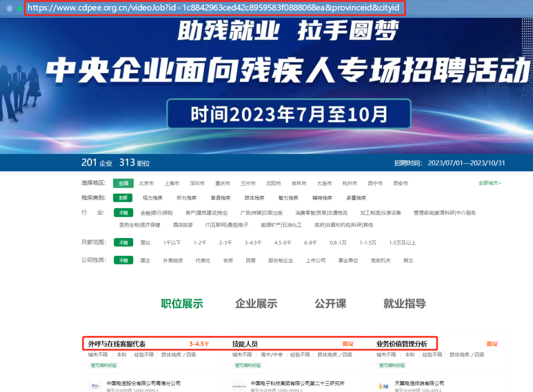Select 北京市 in the region filter
The height and width of the screenshot is (392, 533).
[146, 183]
